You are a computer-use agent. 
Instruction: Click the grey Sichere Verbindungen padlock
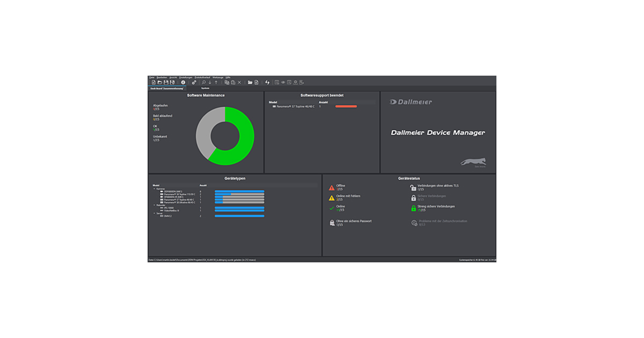(x=413, y=197)
